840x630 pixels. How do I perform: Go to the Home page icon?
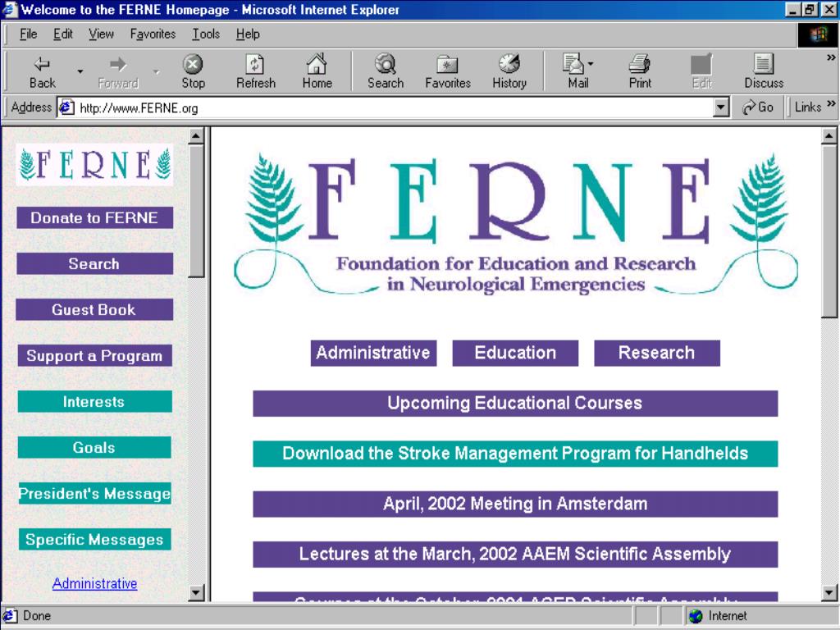[317, 72]
